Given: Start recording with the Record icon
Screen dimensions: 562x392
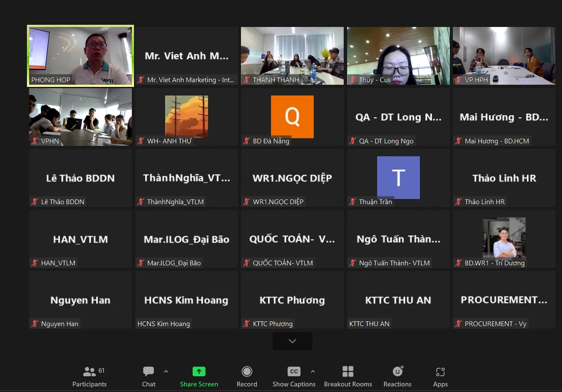Looking at the screenshot, I should (247, 371).
